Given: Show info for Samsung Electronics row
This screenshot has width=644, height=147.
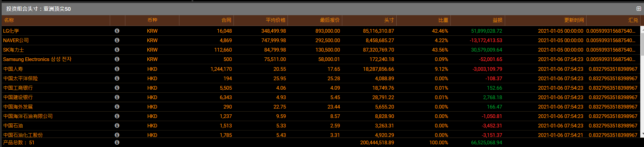Looking at the screenshot, I should click(117, 59).
